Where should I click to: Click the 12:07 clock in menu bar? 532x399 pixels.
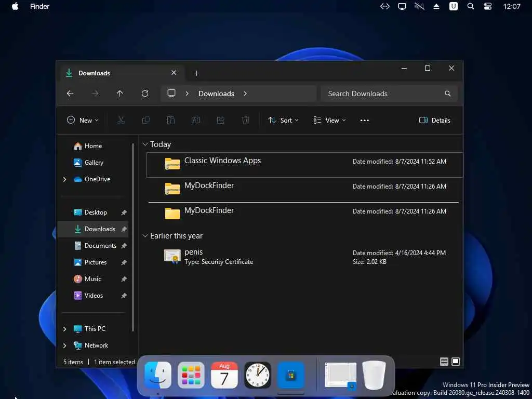512,6
